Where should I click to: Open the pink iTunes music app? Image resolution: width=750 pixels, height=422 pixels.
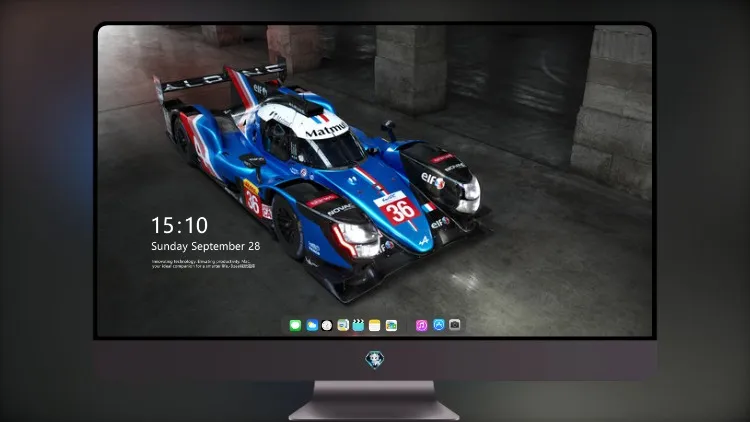tap(421, 325)
